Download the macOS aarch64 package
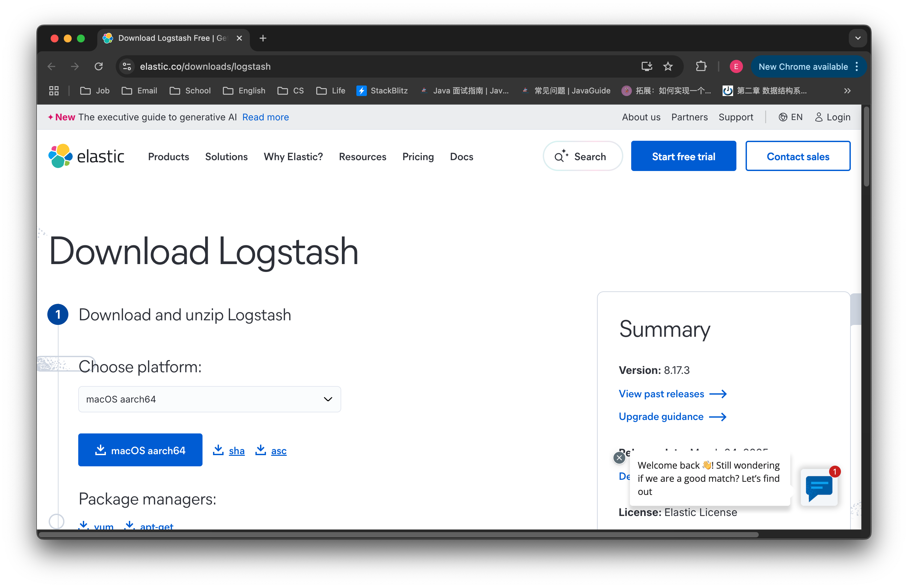This screenshot has height=588, width=908. [x=140, y=450]
